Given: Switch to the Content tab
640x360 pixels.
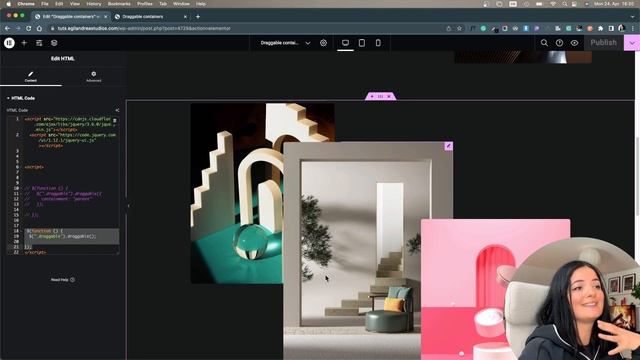Looking at the screenshot, I should pyautogui.click(x=31, y=76).
